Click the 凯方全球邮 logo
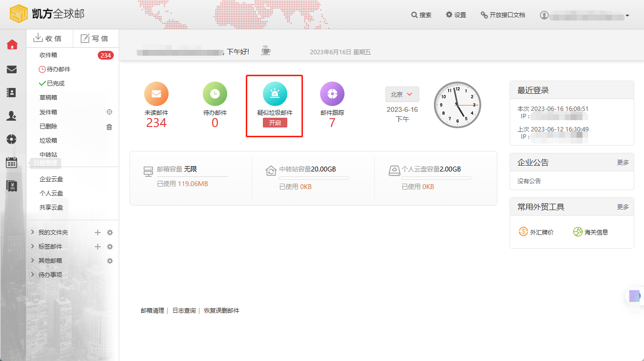The image size is (644, 361). (47, 14)
